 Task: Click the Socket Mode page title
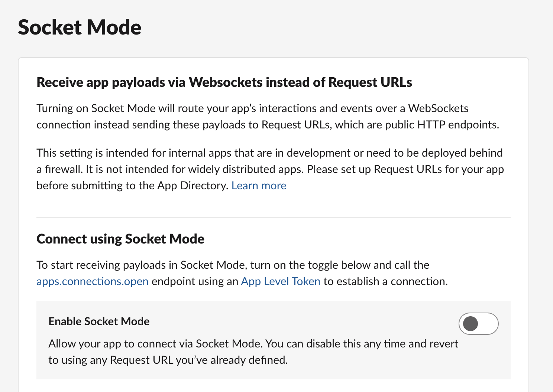(80, 27)
